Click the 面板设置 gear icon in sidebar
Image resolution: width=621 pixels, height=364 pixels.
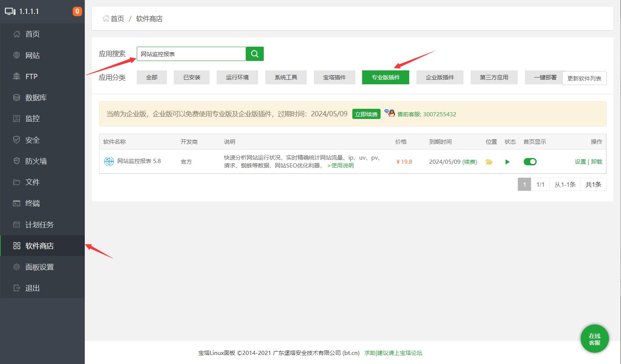[17, 267]
